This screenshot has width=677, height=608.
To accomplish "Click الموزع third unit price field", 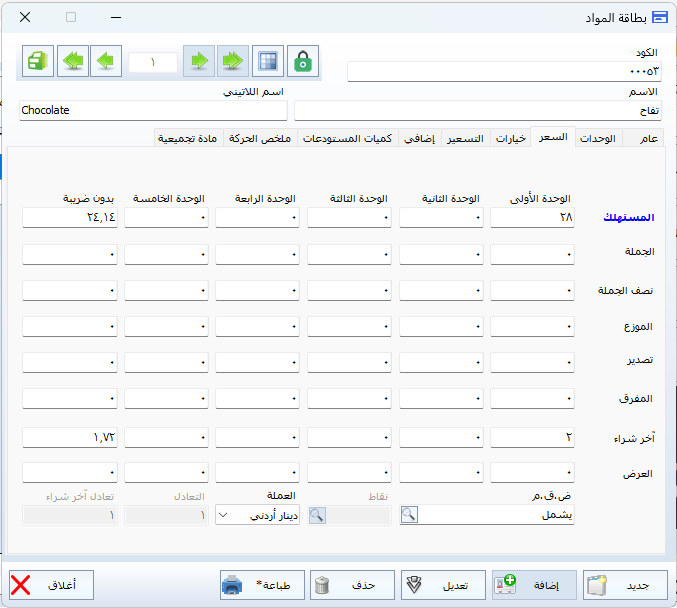I will click(x=349, y=326).
